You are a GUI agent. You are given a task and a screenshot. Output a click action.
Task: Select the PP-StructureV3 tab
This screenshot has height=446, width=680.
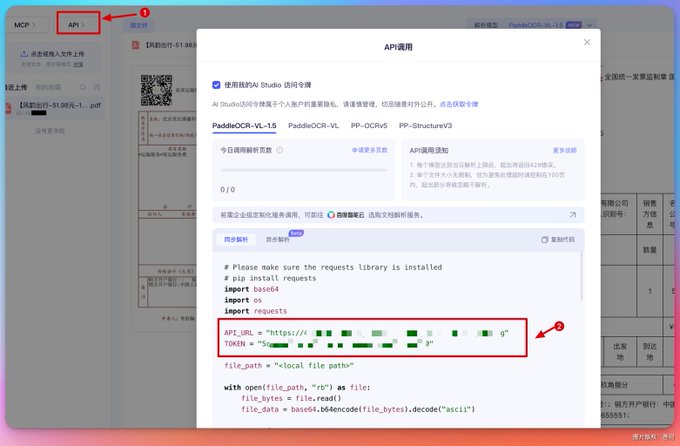tap(425, 125)
